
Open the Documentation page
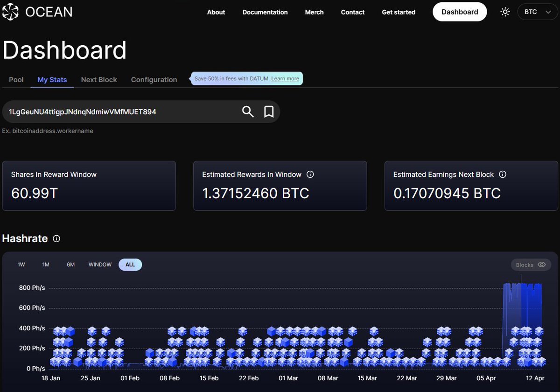[265, 12]
